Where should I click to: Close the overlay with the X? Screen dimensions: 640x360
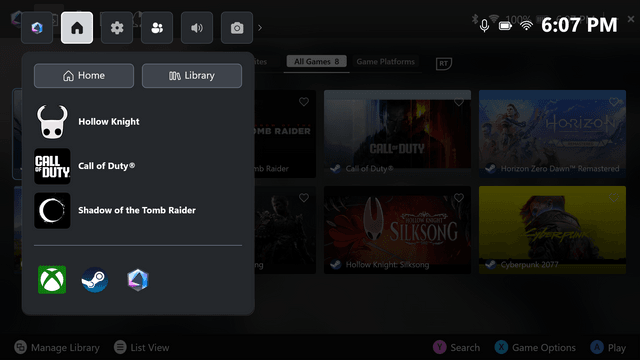(x=631, y=19)
